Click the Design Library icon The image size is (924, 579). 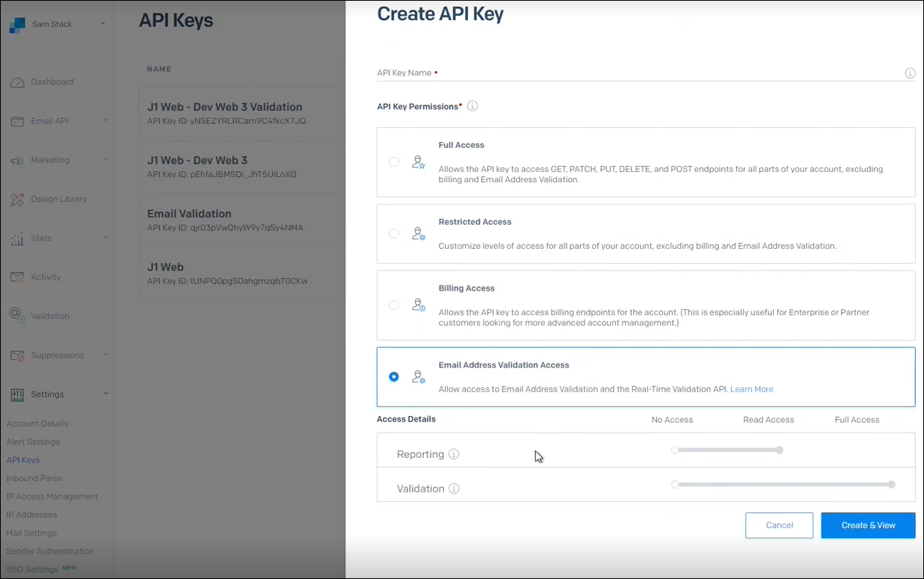[17, 199]
